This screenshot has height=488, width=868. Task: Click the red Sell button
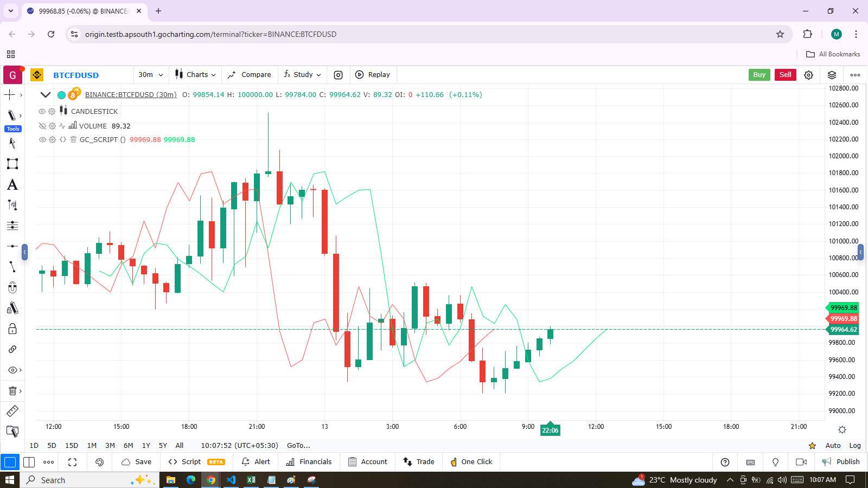pyautogui.click(x=785, y=75)
